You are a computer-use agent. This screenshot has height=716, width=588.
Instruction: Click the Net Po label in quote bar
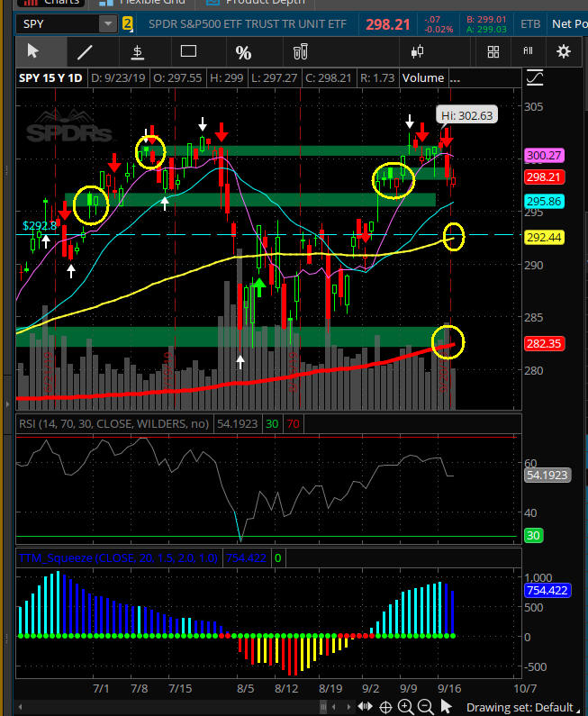click(570, 23)
